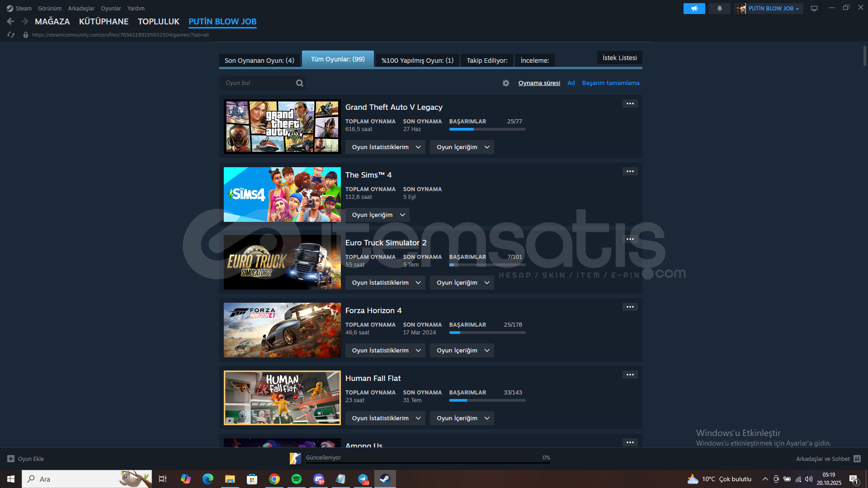
Task: Expand Oyun İstatistiklerim for GTA V
Action: [385, 147]
